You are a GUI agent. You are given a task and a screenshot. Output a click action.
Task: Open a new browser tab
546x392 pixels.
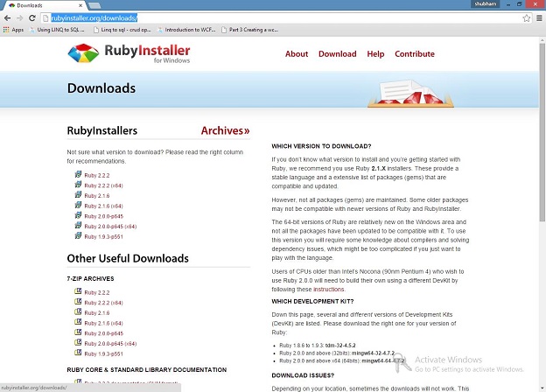(94, 5)
